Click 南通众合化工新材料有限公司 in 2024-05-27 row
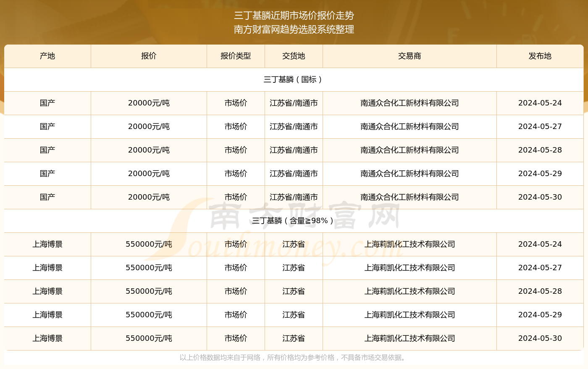This screenshot has height=369, width=588. (x=409, y=127)
